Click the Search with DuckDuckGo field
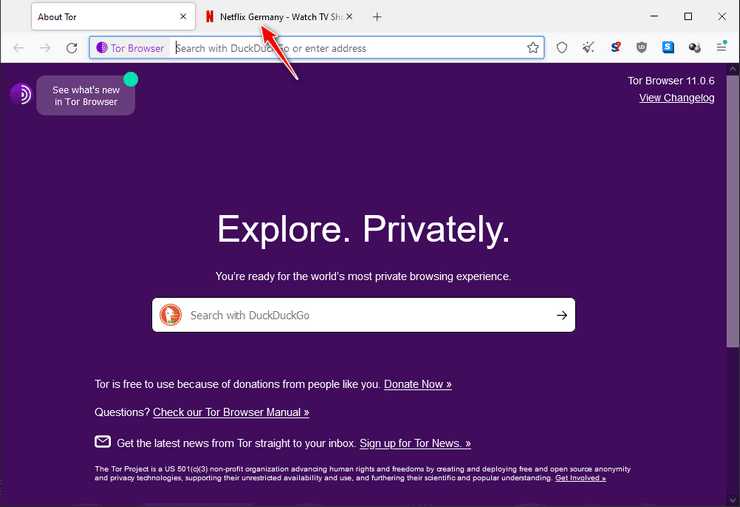The image size is (740, 507). (363, 315)
